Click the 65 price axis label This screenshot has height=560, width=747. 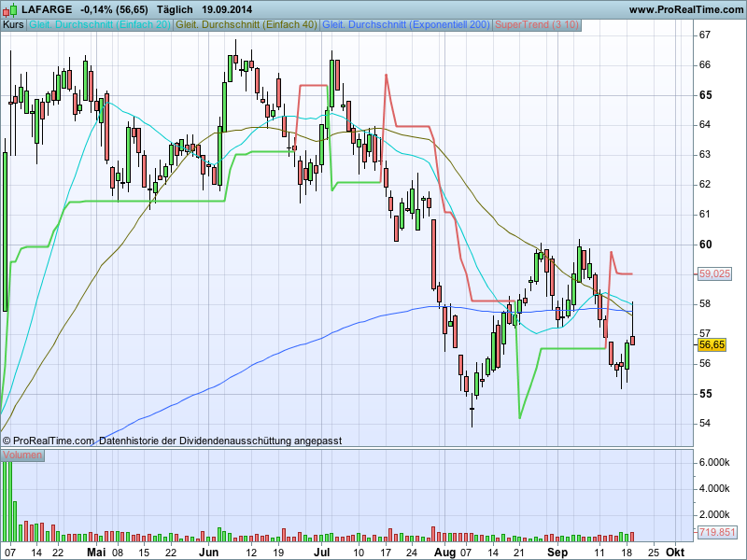[705, 95]
